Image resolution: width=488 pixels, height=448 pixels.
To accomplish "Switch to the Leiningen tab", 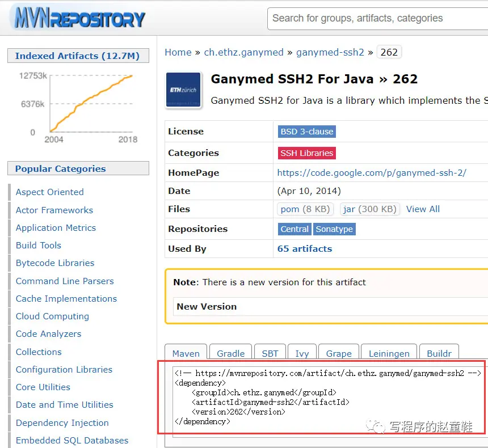I will (x=389, y=353).
